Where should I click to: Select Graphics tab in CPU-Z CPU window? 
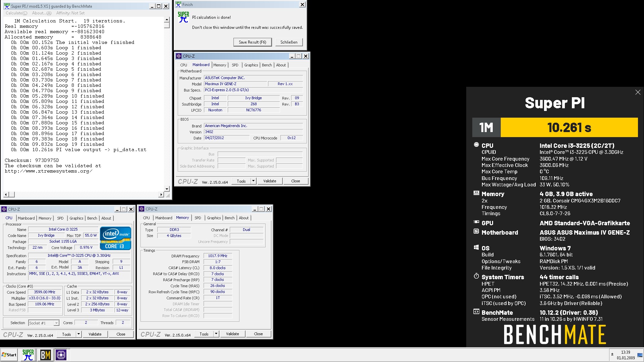click(x=76, y=218)
